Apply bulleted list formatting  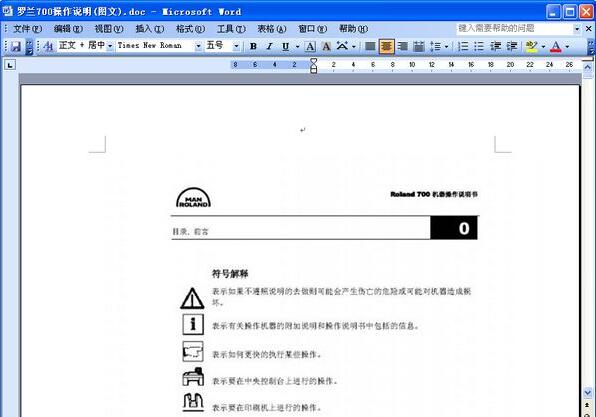coord(479,46)
